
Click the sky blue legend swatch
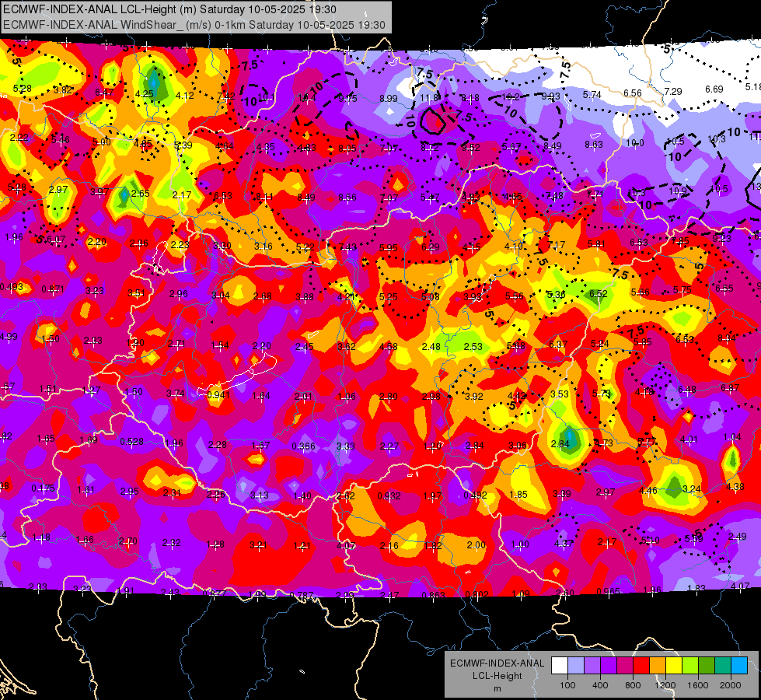click(x=738, y=666)
